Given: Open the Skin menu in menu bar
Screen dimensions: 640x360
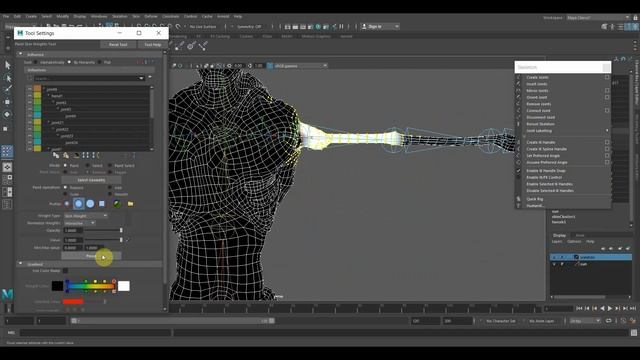Looking at the screenshot, I should 136,16.
